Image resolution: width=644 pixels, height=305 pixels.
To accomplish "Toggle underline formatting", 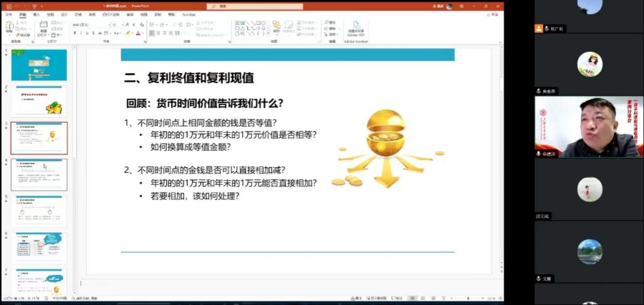I will [87, 33].
